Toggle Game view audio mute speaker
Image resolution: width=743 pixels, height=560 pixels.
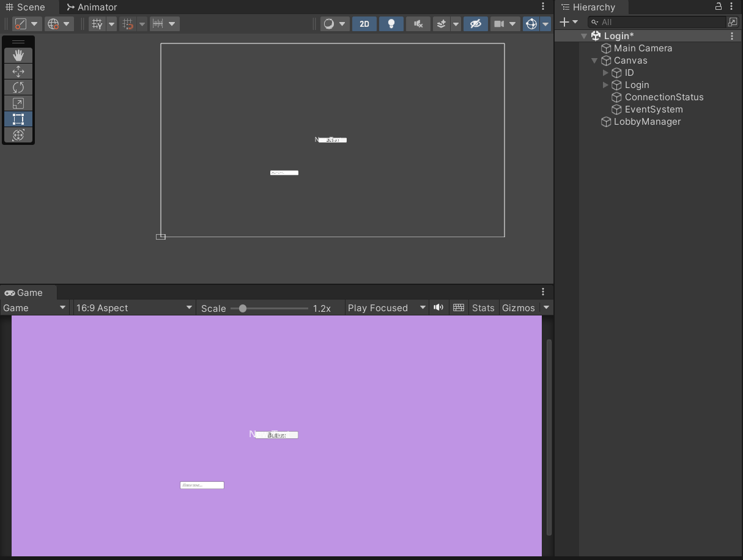[x=438, y=308]
